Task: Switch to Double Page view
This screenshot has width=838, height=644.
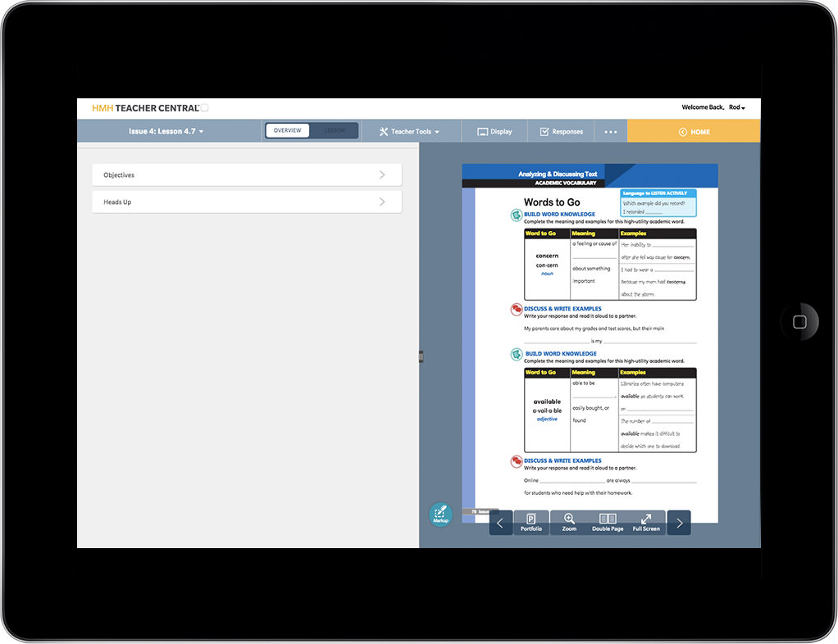Action: [608, 522]
